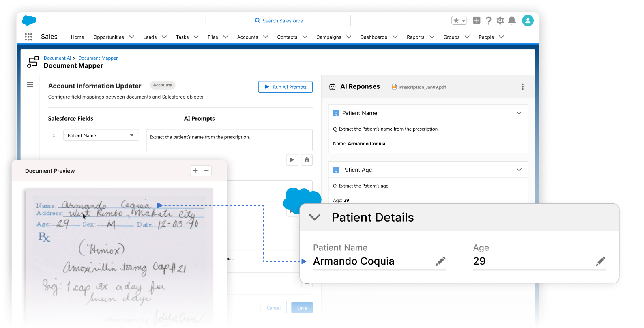Click the Run All Prompts button

pos(286,87)
